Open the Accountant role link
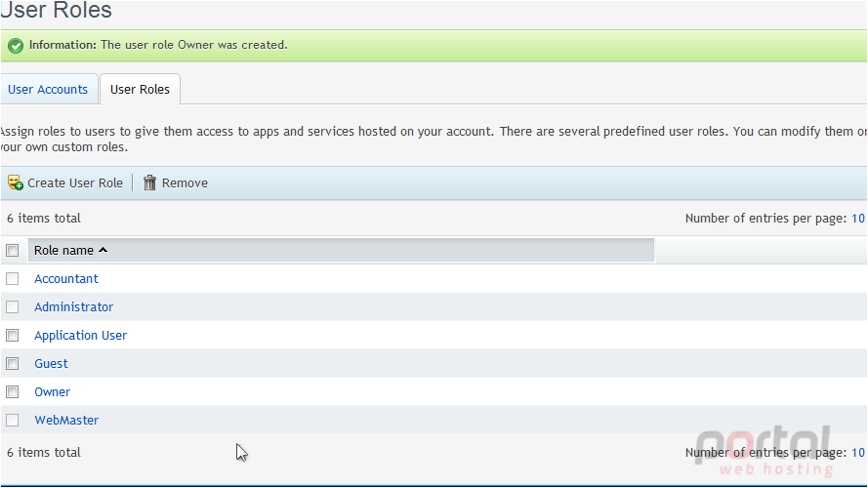Viewport: 868px width, 488px height. (x=65, y=278)
